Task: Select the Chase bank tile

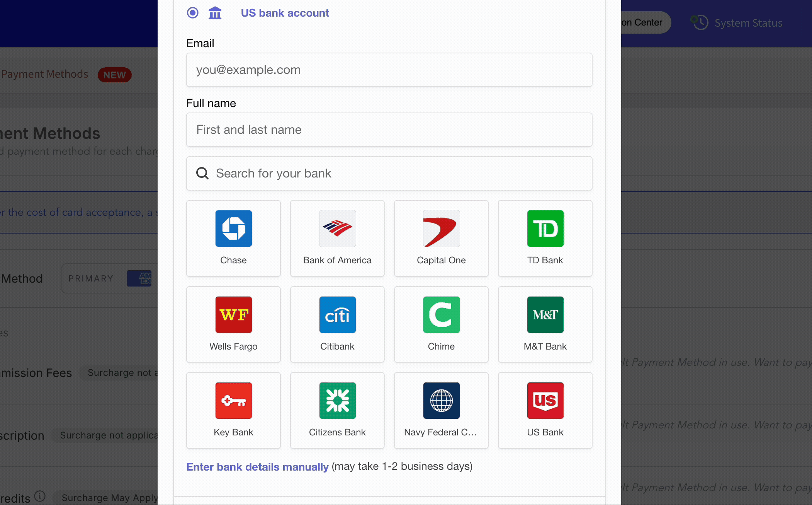Action: [233, 238]
